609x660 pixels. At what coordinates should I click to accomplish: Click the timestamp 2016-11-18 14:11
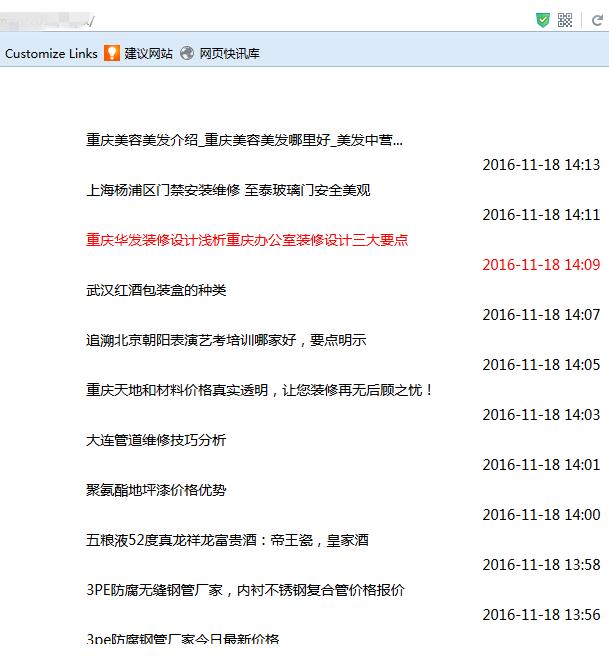(x=541, y=215)
